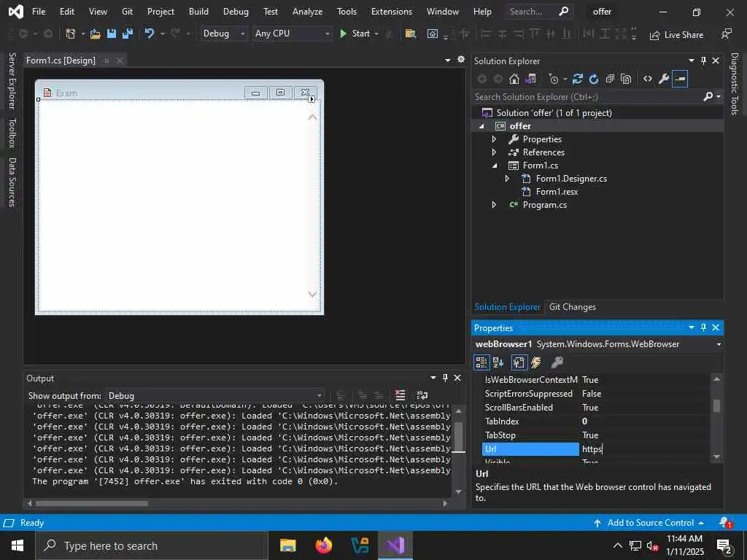Click the Windows Start button

18,545
